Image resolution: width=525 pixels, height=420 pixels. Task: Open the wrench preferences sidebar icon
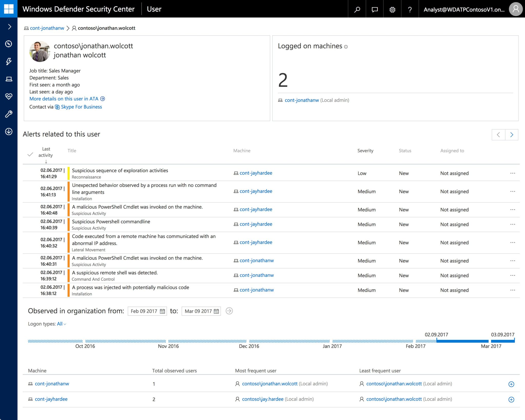pyautogui.click(x=9, y=114)
